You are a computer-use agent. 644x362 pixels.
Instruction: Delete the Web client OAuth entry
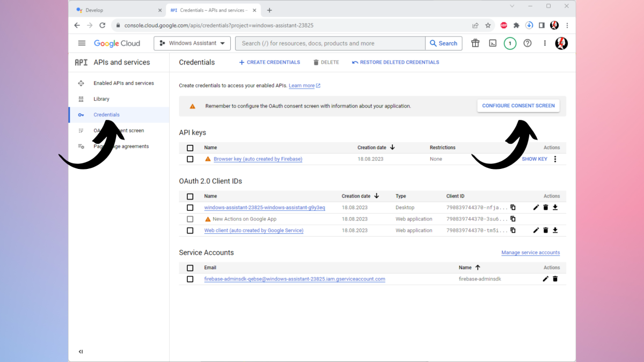[545, 230]
